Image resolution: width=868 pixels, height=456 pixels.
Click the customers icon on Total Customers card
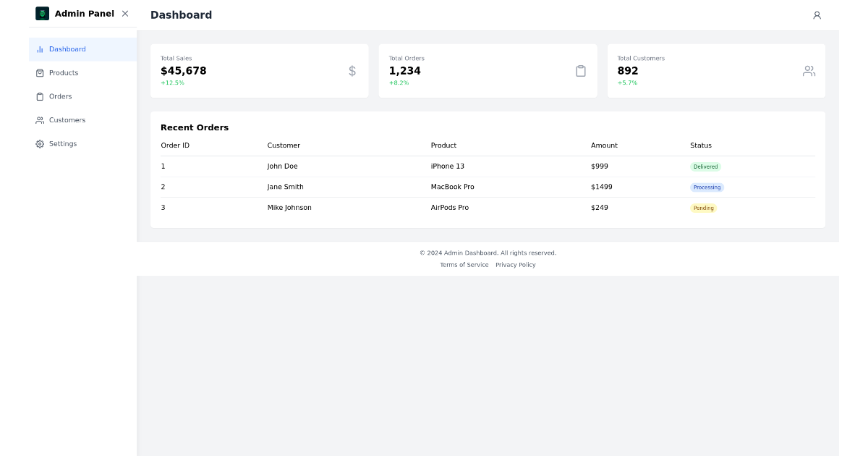pyautogui.click(x=808, y=71)
